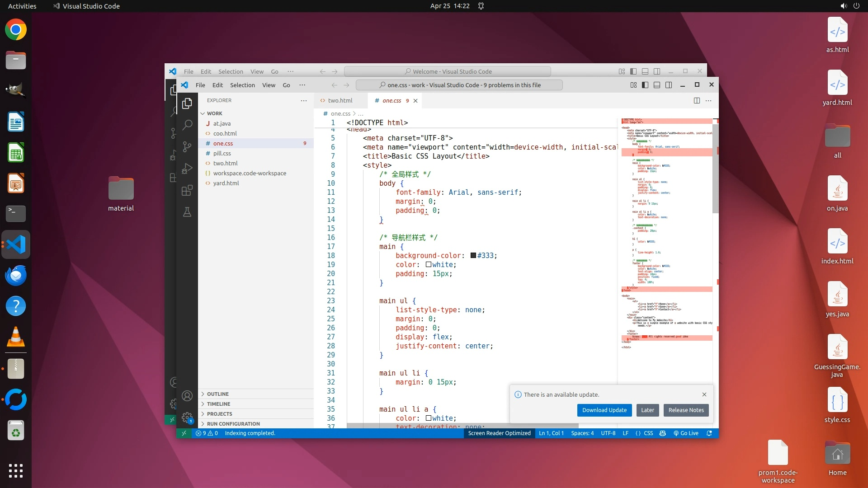Collapse the WORK folder tree
Image resolution: width=868 pixels, height=488 pixels.
tap(214, 113)
